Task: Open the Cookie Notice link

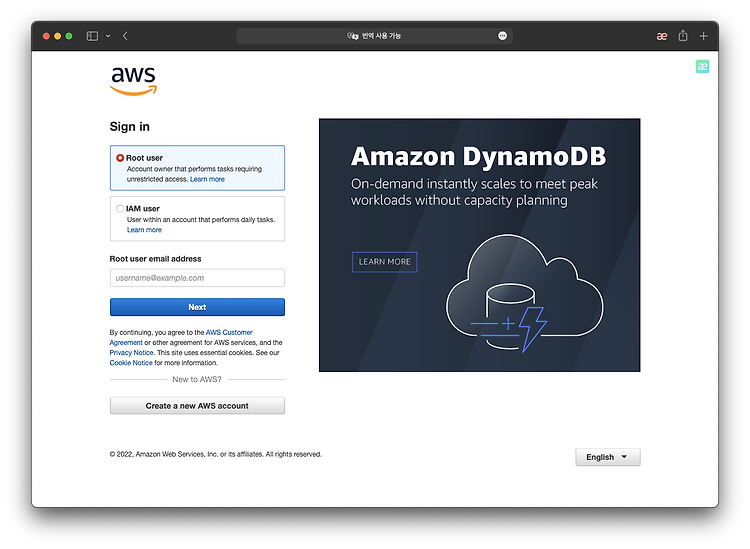Action: pyautogui.click(x=131, y=363)
